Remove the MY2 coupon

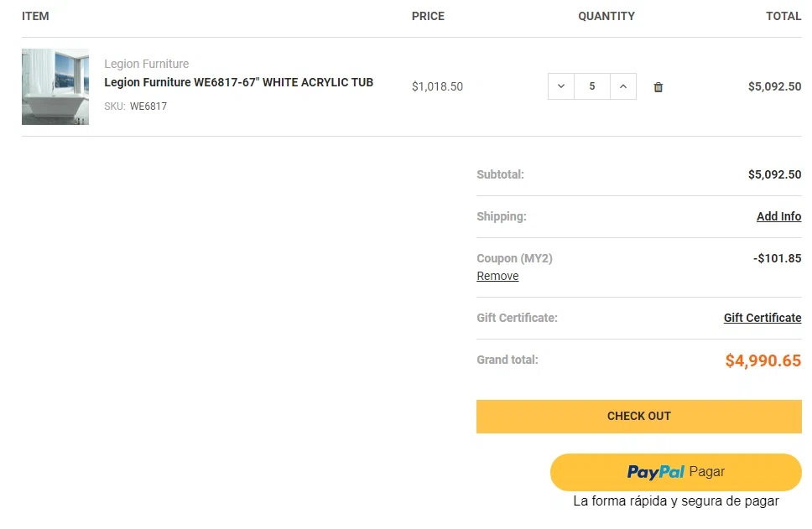coord(497,276)
